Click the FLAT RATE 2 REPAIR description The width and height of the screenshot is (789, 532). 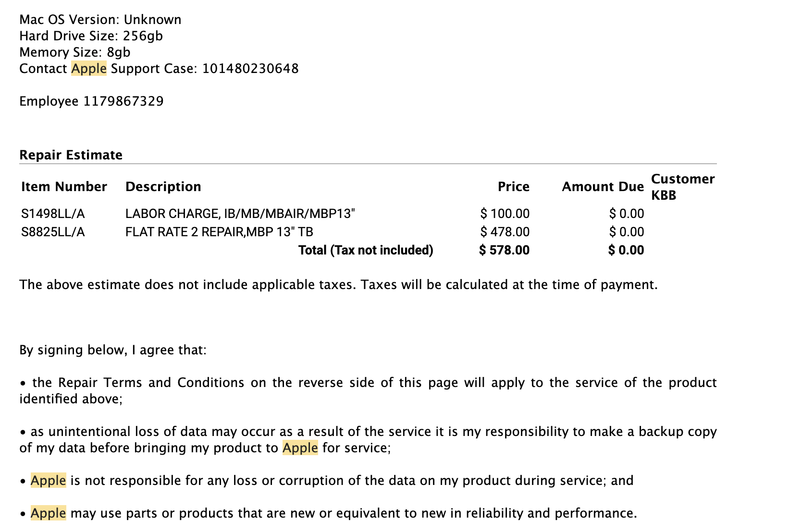coord(219,232)
